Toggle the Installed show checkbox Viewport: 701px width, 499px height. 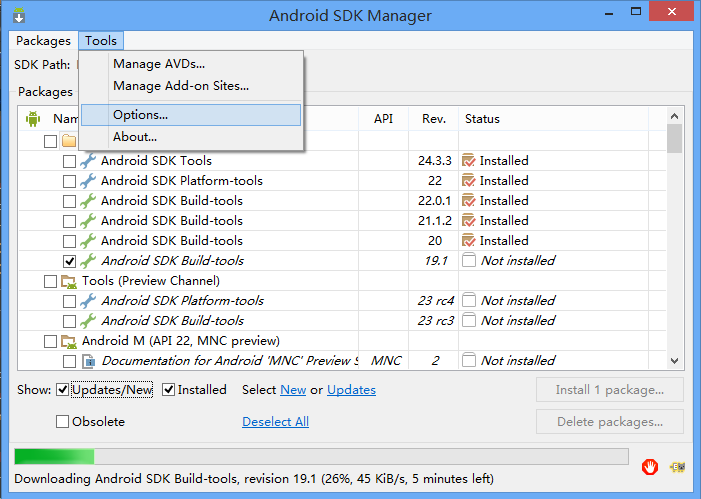point(169,390)
